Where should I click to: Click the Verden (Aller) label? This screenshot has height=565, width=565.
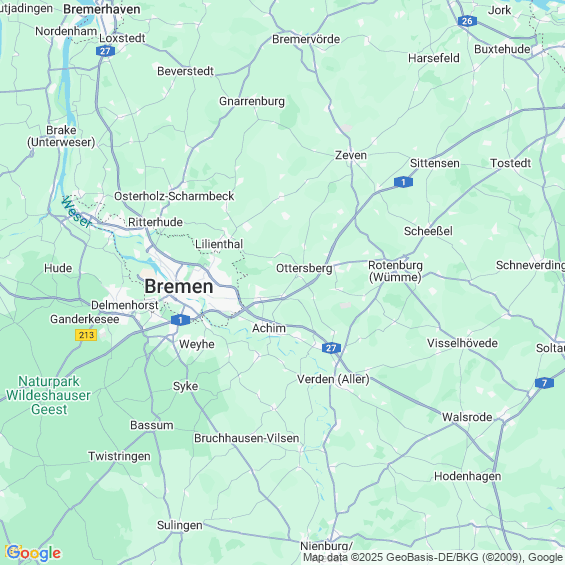(333, 379)
